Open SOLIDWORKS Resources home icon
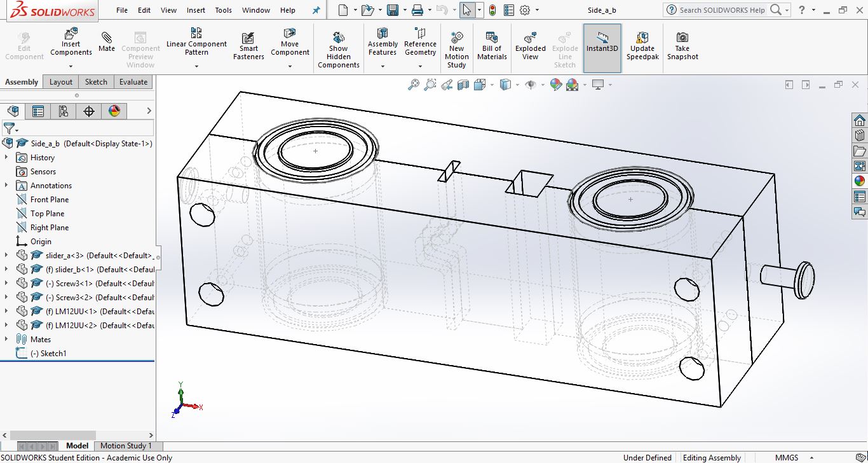The height and width of the screenshot is (463, 868). [860, 120]
